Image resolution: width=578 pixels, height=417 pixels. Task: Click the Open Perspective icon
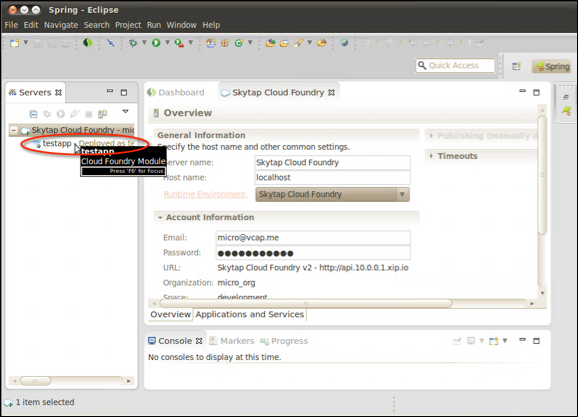point(516,66)
